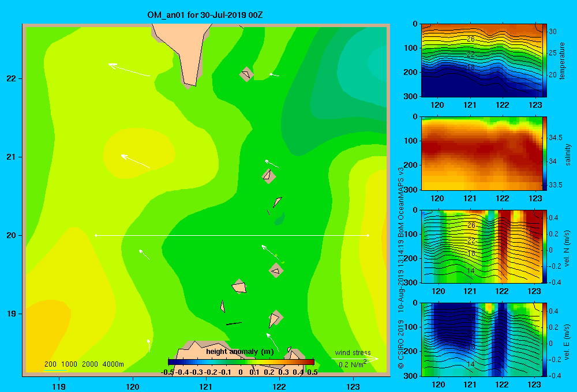
Task: Click the salinity axis label
Action: [x=567, y=154]
